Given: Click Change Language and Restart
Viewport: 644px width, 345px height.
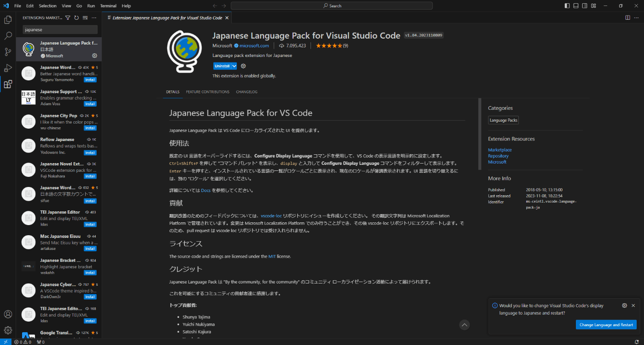Looking at the screenshot, I should click(x=606, y=325).
